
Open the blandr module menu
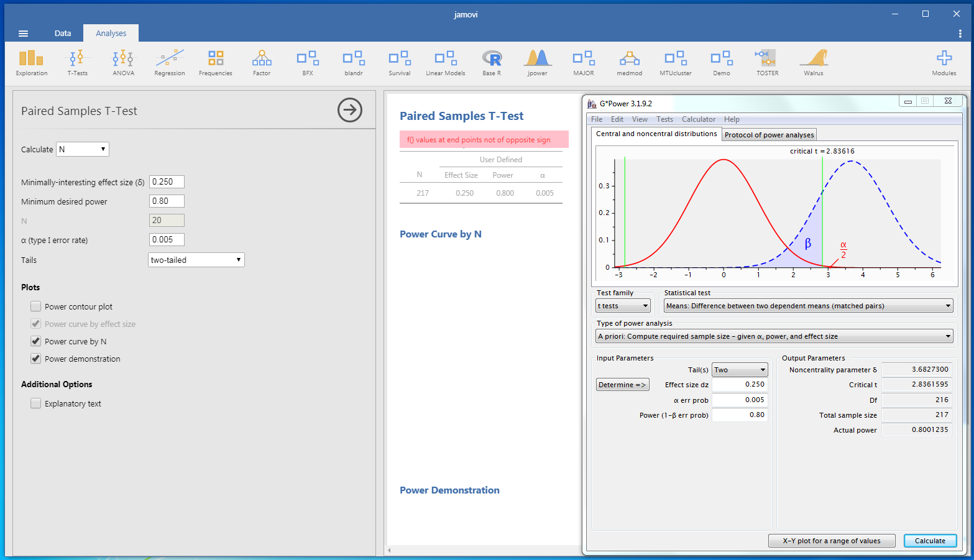[x=353, y=63]
